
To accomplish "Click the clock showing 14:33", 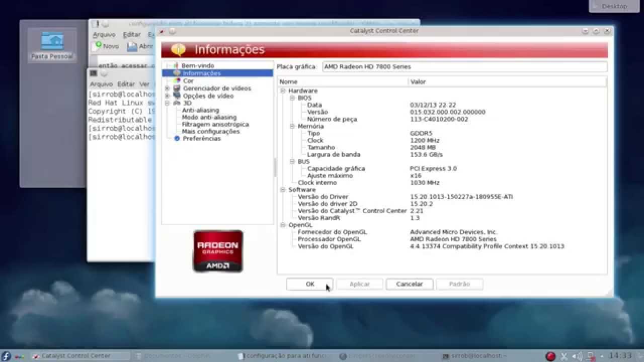I will pos(620,355).
